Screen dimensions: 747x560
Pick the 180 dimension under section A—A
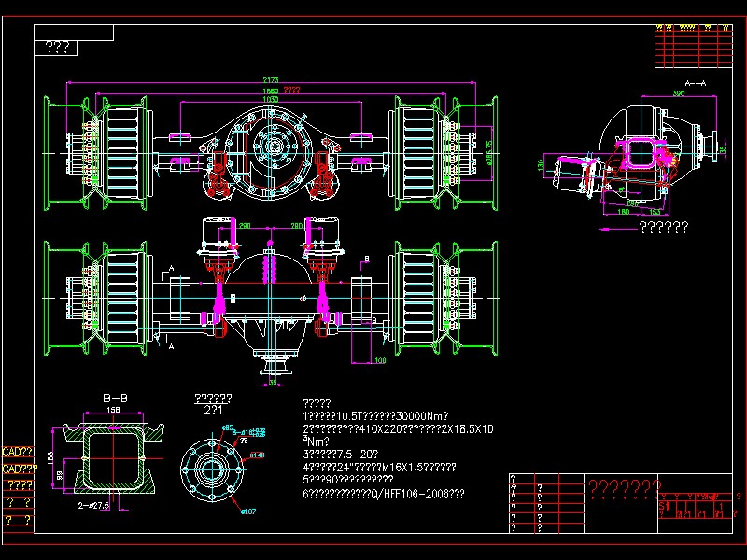(623, 212)
